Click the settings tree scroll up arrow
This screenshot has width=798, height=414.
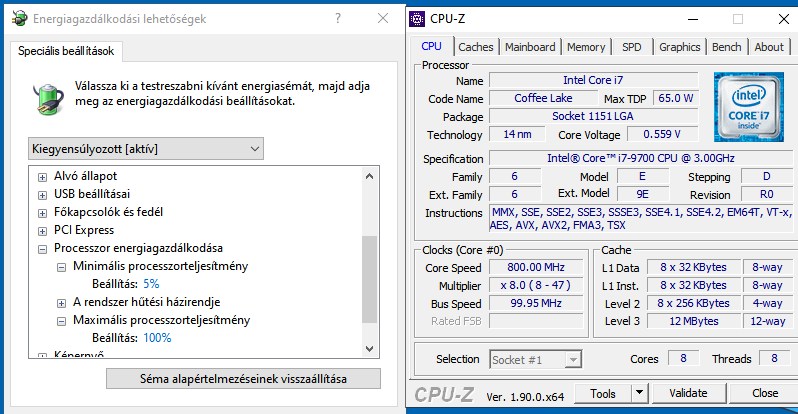[369, 176]
